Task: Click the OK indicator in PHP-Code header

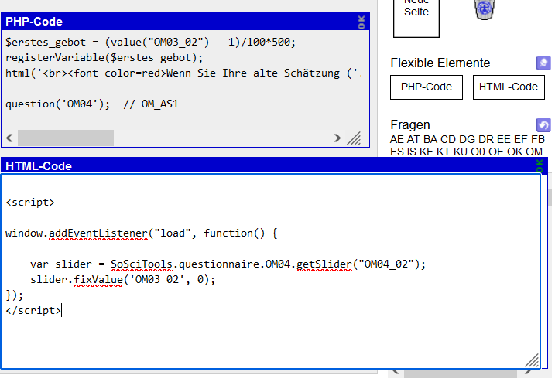Action: click(361, 22)
